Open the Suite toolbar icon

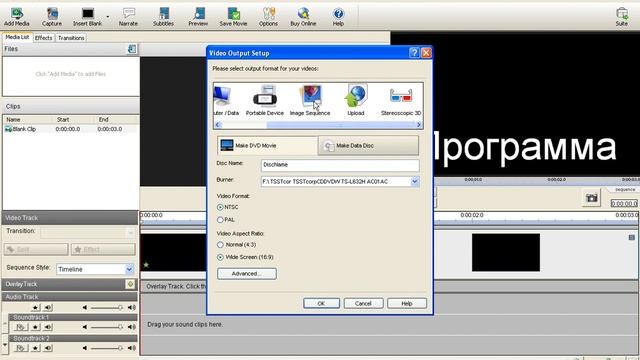(x=622, y=17)
